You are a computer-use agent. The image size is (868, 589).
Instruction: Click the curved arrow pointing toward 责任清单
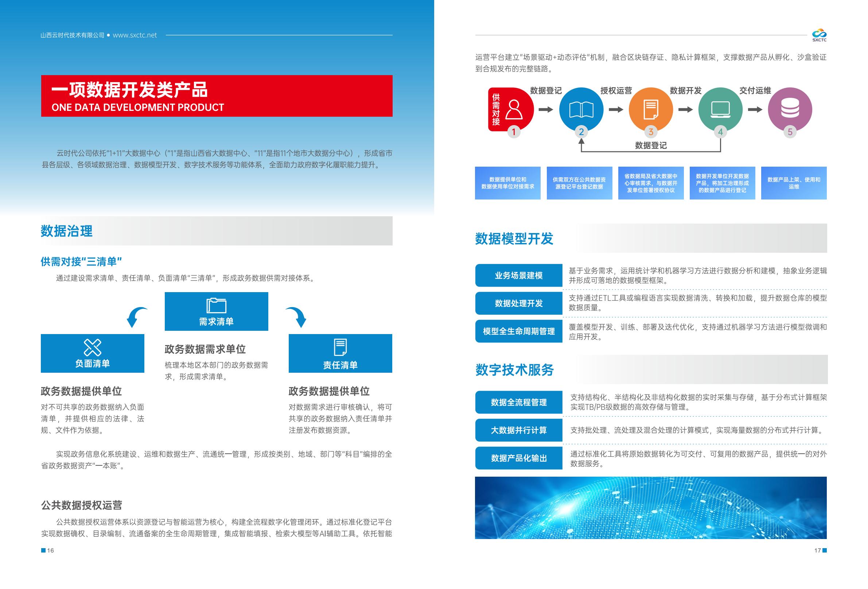point(296,317)
